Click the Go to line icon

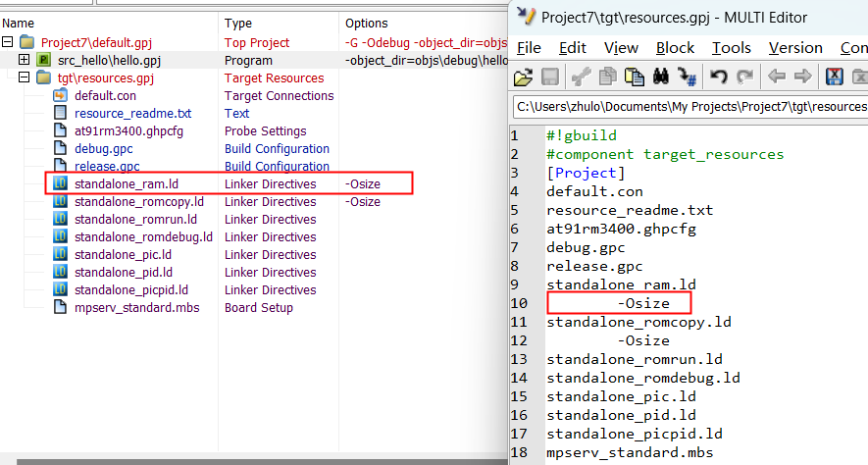687,77
